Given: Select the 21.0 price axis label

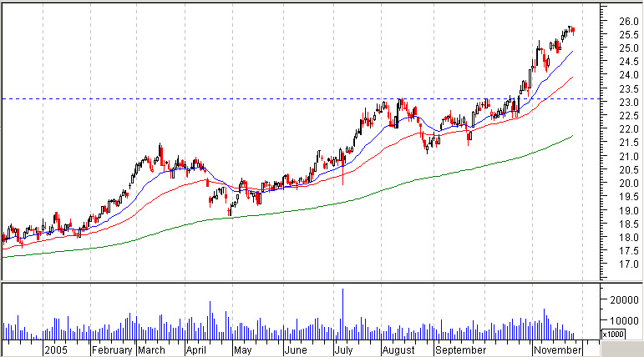Looking at the screenshot, I should tap(629, 157).
